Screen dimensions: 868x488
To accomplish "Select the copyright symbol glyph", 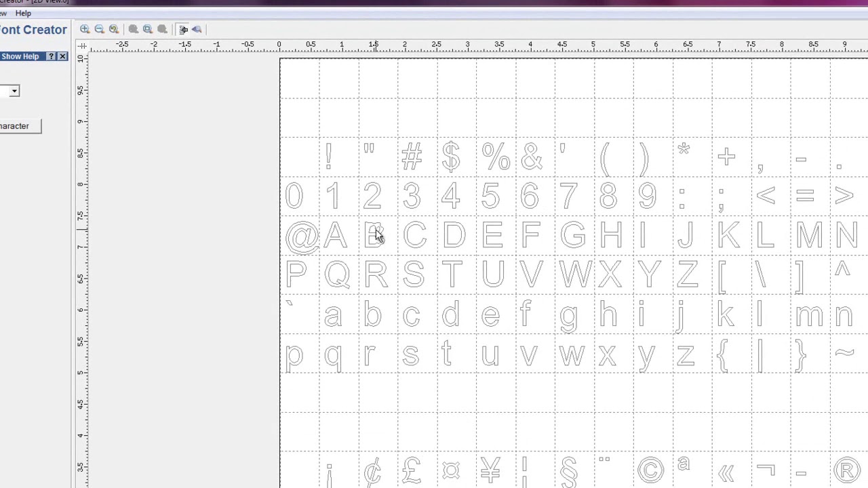I will point(650,470).
